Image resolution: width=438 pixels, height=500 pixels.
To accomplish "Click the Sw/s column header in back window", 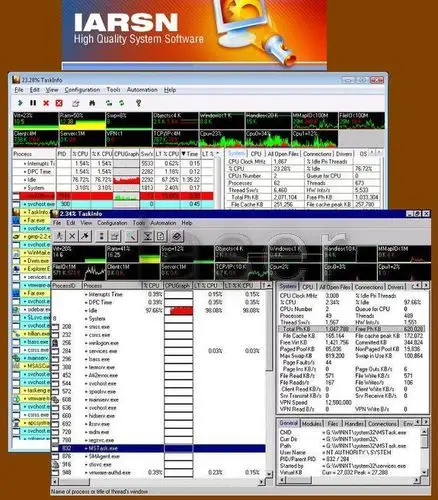I will pos(147,154).
